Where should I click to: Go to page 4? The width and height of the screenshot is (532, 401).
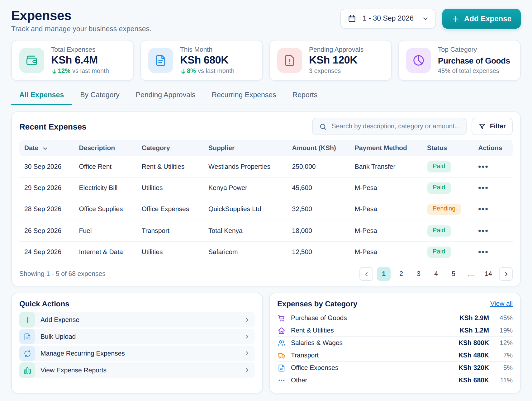[436, 274]
